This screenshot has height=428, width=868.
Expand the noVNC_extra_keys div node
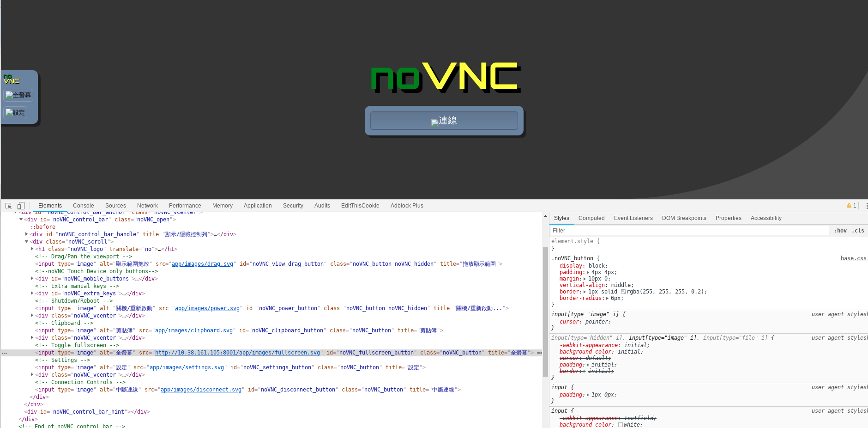tap(32, 293)
